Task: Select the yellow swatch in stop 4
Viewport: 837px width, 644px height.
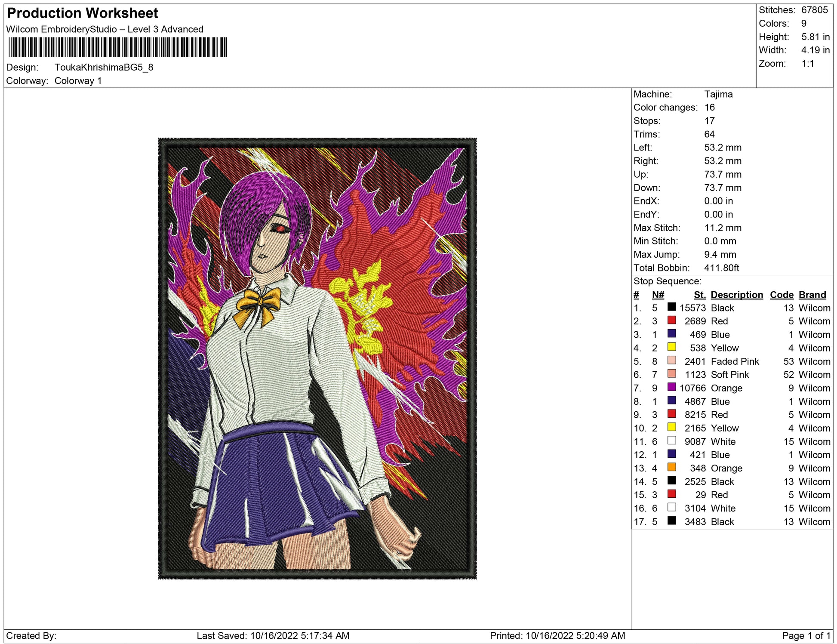Action: tap(671, 347)
